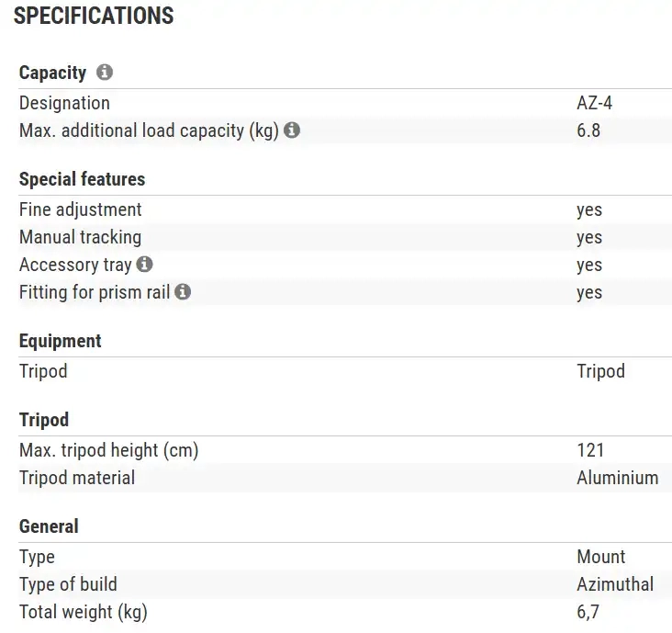The width and height of the screenshot is (672, 633).
Task: Show Accessory tray info tooltip icon
Action: coord(144,265)
